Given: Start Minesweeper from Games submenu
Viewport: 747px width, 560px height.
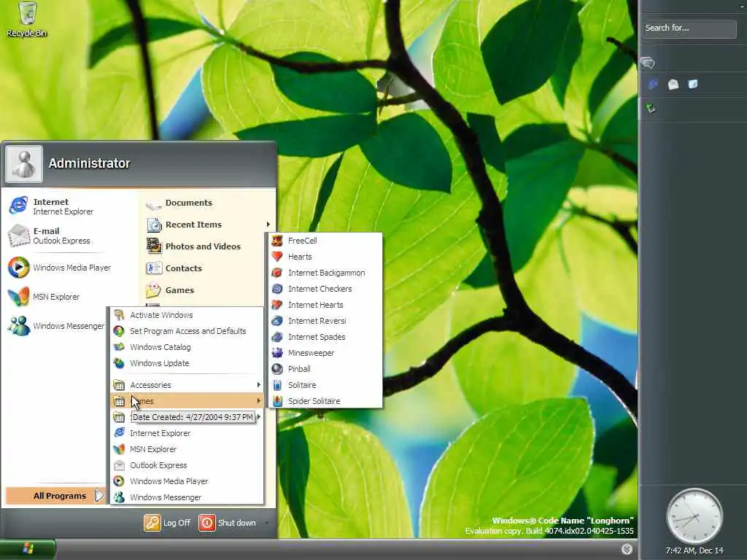Looking at the screenshot, I should tap(326, 353).
